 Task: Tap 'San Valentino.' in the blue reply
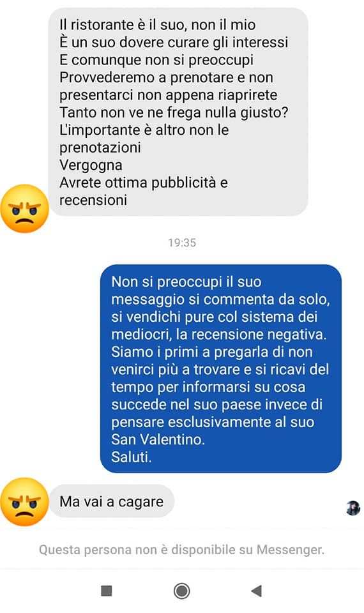(158, 439)
